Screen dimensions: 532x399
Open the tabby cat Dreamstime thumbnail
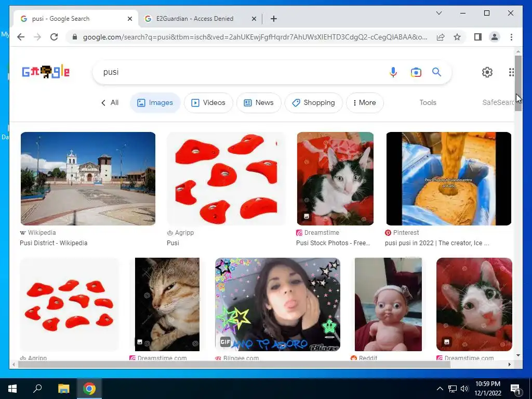[167, 304]
